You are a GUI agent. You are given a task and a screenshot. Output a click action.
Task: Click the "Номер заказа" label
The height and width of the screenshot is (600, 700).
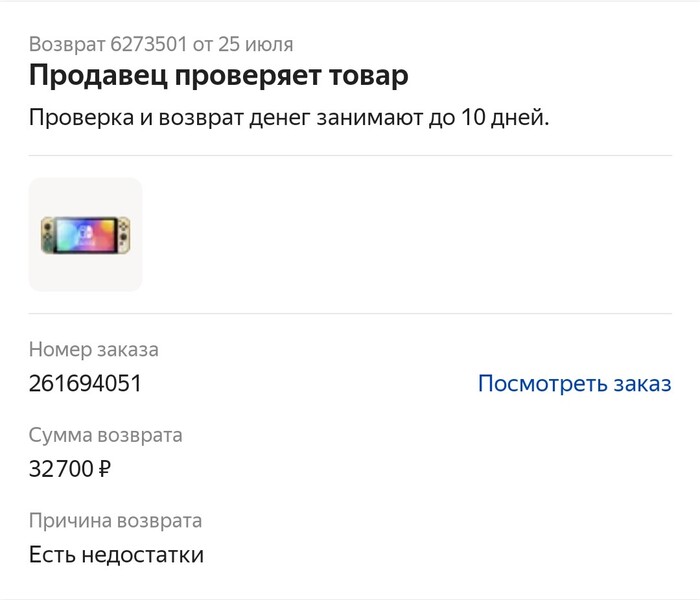click(x=94, y=350)
